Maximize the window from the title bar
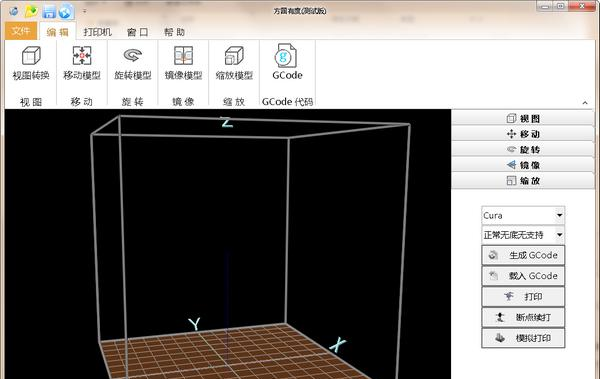This screenshot has height=379, width=600. 561,6
